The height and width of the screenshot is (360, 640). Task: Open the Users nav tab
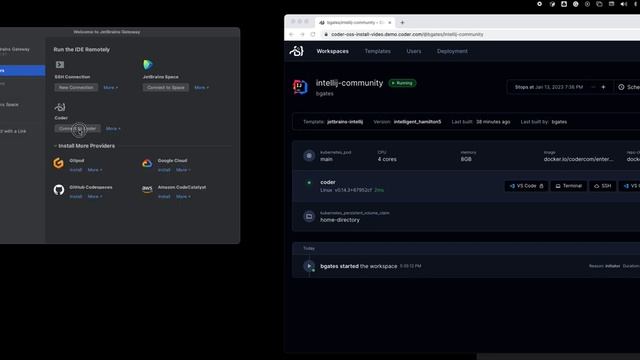(x=413, y=51)
